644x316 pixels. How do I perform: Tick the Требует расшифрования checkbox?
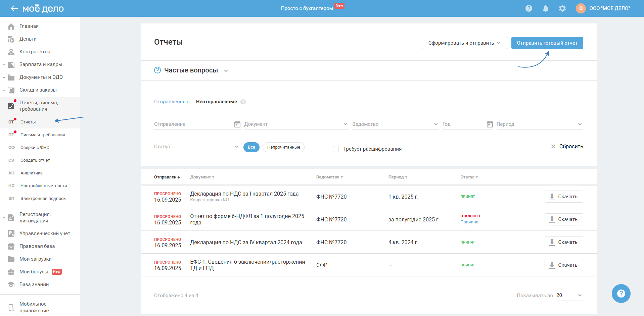click(335, 149)
